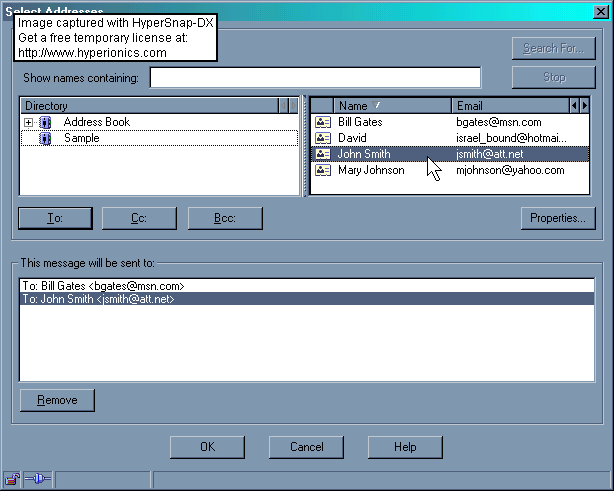Click the jsmith@att.net email cell
The height and width of the screenshot is (491, 614).
pyautogui.click(x=489, y=154)
